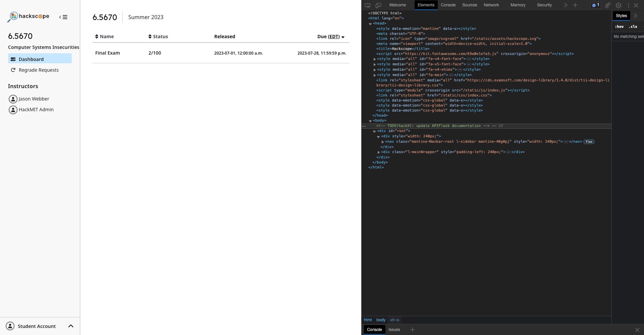Toggle the Due (EDT) sort arrow
The height and width of the screenshot is (335, 644).
pos(343,37)
